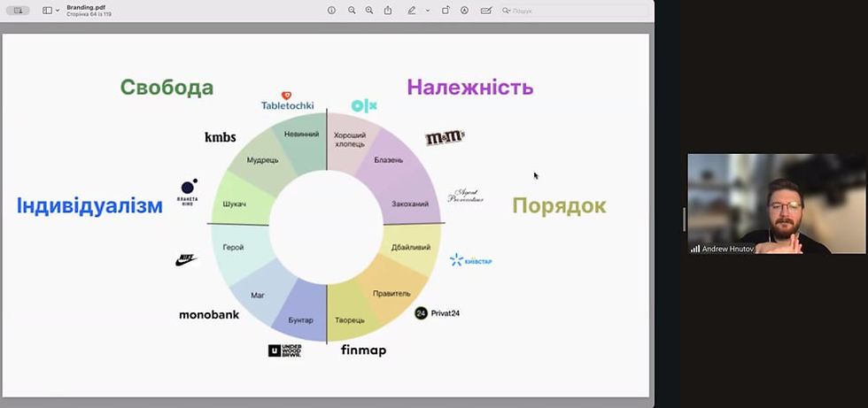This screenshot has height=408, width=868.
Task: Click the Хороший хлопець segment
Action: [x=349, y=139]
